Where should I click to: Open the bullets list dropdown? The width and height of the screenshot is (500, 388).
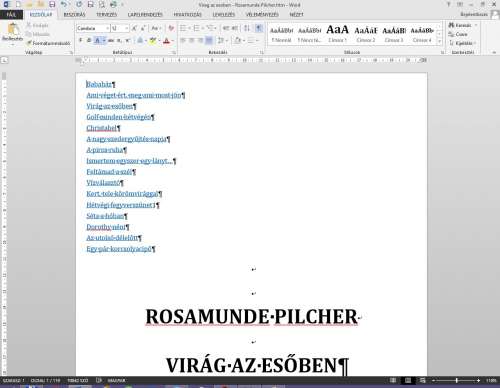(189, 28)
